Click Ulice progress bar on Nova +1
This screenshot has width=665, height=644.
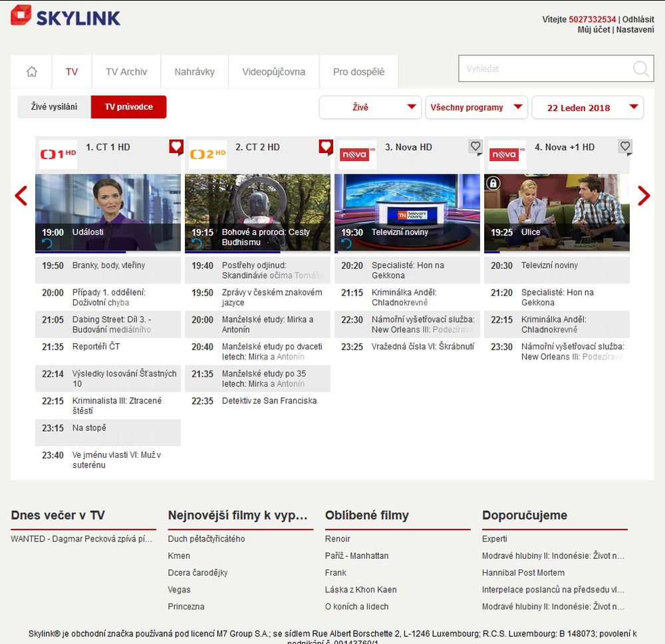tap(557, 252)
